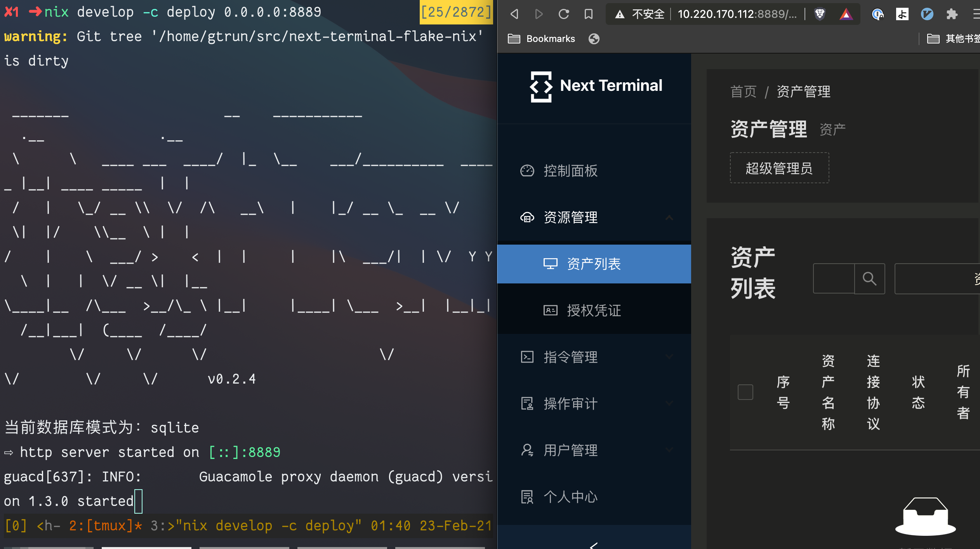The width and height of the screenshot is (980, 549).
Task: Click the Brave rewards triangle icon
Action: click(x=846, y=14)
